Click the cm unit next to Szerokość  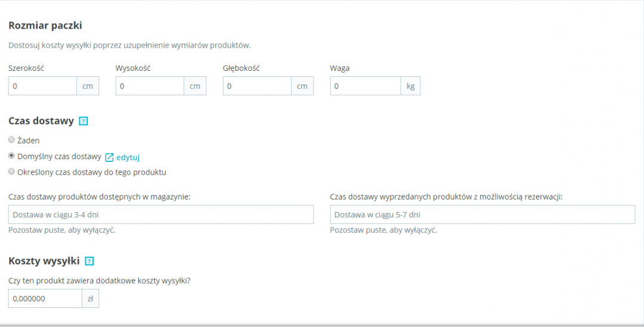(x=88, y=86)
